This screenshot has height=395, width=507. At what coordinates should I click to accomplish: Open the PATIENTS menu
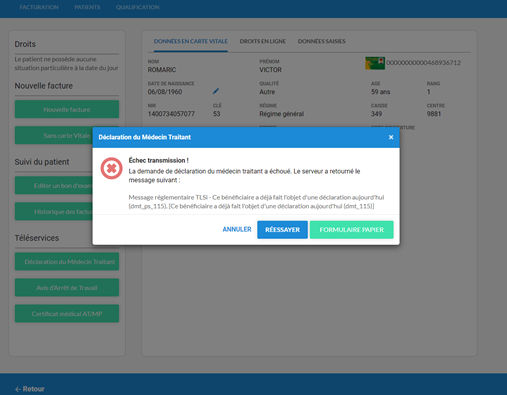click(x=87, y=7)
